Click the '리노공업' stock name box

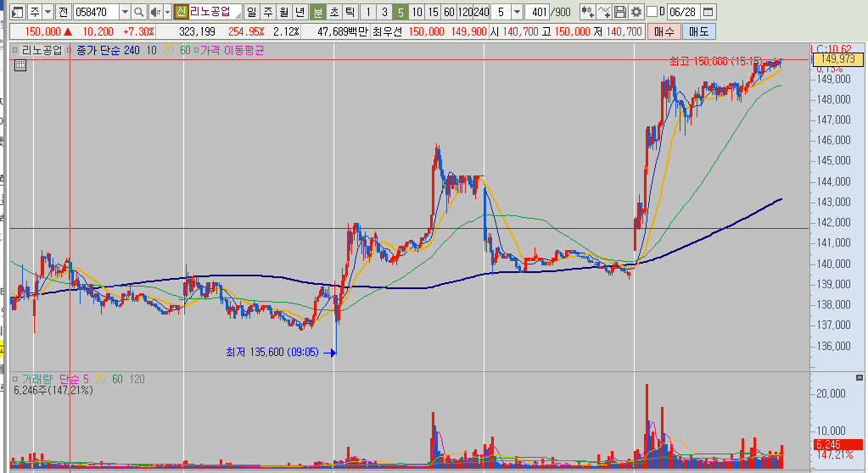tap(215, 12)
